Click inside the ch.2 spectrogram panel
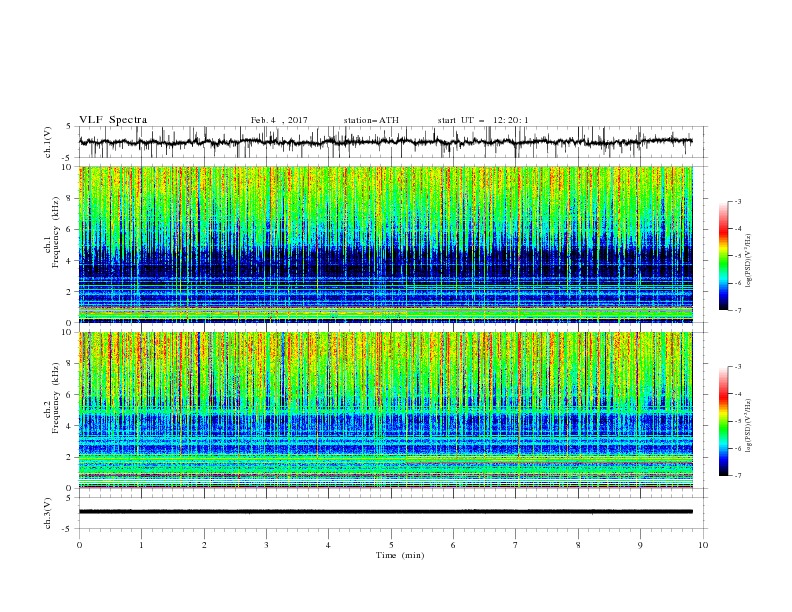Screen dimensions: 792x612 386,410
